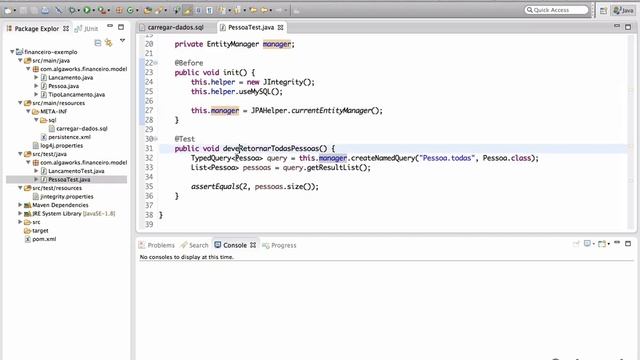Click the deveRetornarTodasPessoas method name
The width and height of the screenshot is (640, 360).
(275, 149)
